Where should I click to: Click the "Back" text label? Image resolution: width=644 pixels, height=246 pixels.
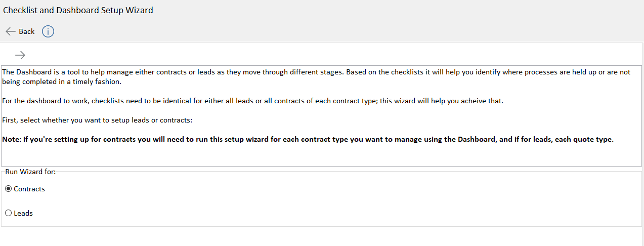[27, 31]
